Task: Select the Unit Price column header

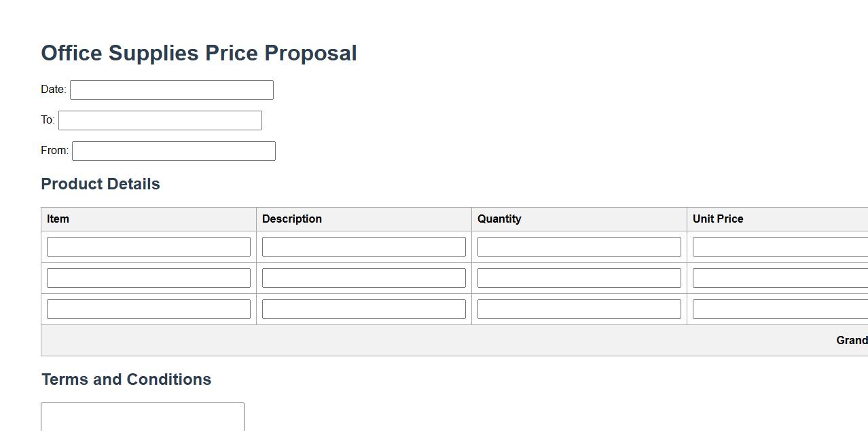Action: point(718,219)
